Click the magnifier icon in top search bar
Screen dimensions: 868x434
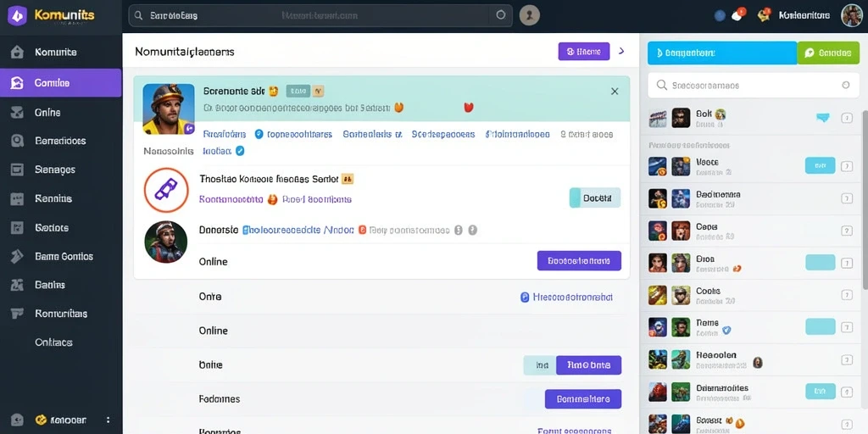pyautogui.click(x=138, y=15)
